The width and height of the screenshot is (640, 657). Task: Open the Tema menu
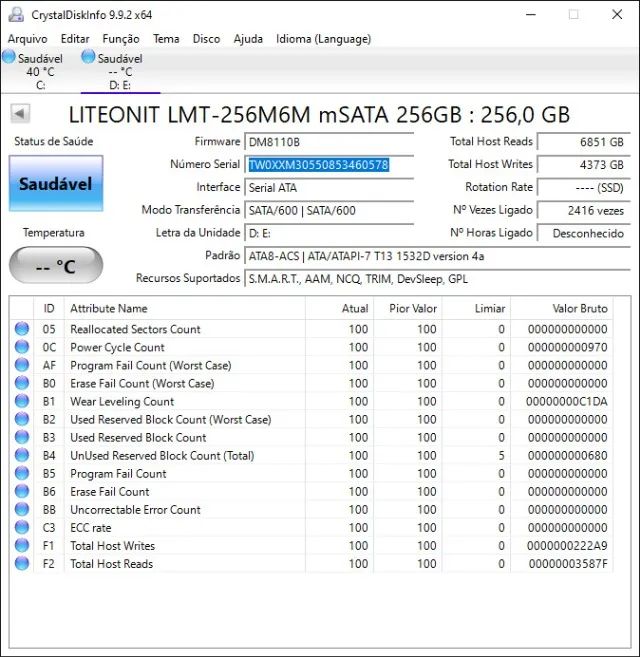pos(166,39)
